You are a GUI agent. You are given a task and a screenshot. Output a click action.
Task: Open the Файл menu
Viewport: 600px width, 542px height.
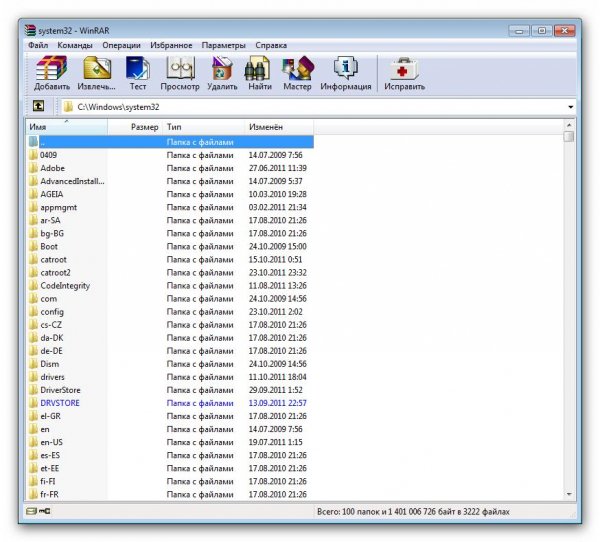[x=38, y=45]
